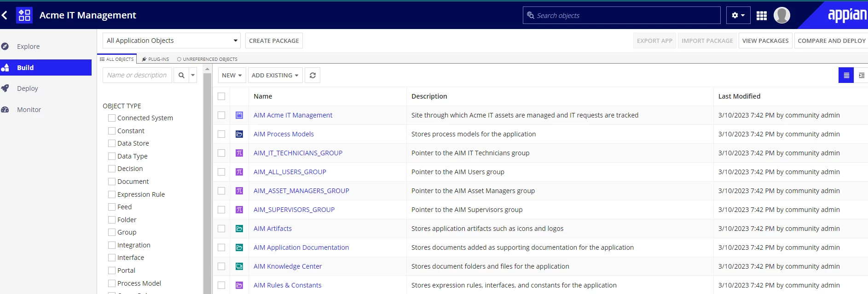This screenshot has height=294, width=868.
Task: Click the back arrow icon in header
Action: point(5,15)
